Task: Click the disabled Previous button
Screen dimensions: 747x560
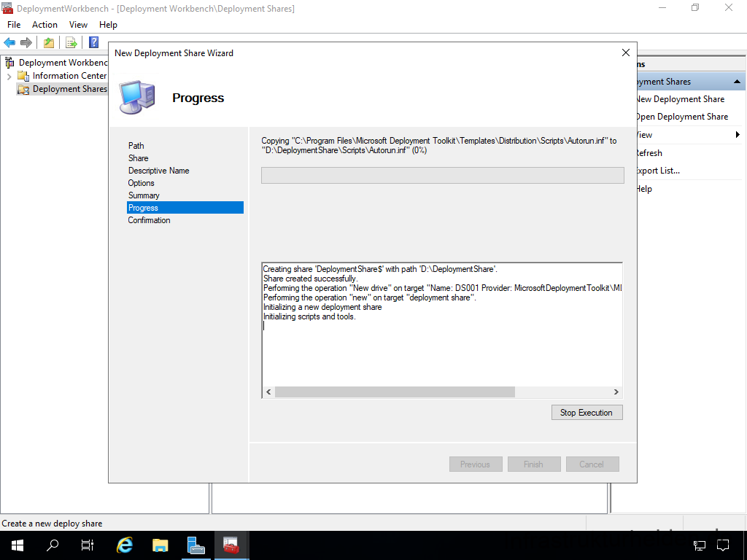Action: (476, 464)
